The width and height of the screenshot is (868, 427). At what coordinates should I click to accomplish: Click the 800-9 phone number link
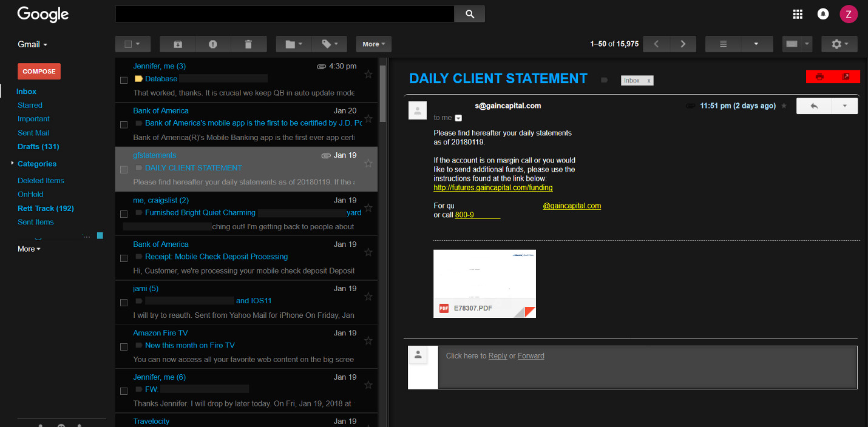478,215
